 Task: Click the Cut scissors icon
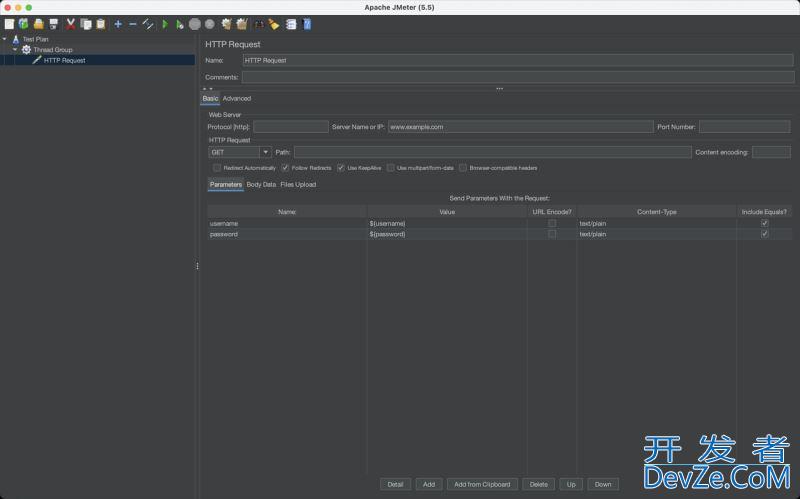(70, 24)
